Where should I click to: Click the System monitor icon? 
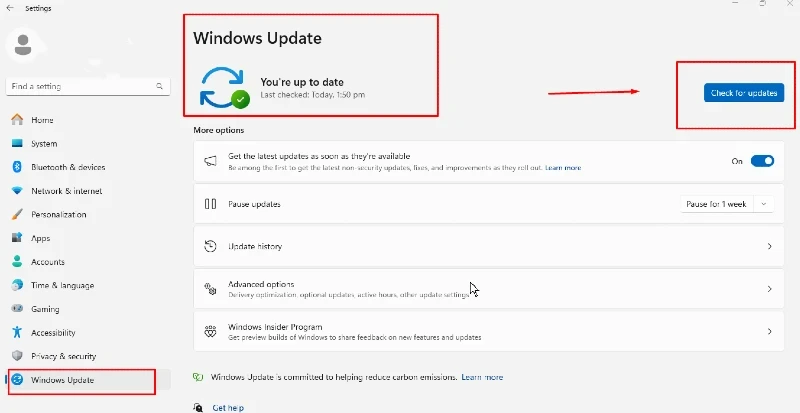pos(17,143)
